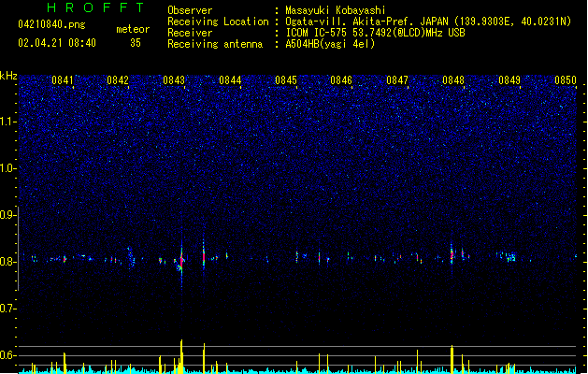Click the antenna text A504HB(yagi 4el)
The image size is (588, 374).
[x=330, y=44]
